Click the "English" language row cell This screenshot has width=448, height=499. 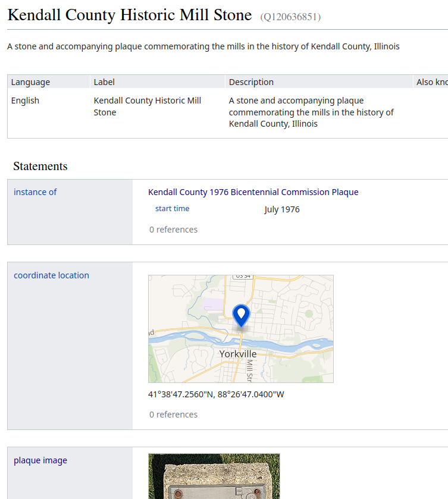25,101
